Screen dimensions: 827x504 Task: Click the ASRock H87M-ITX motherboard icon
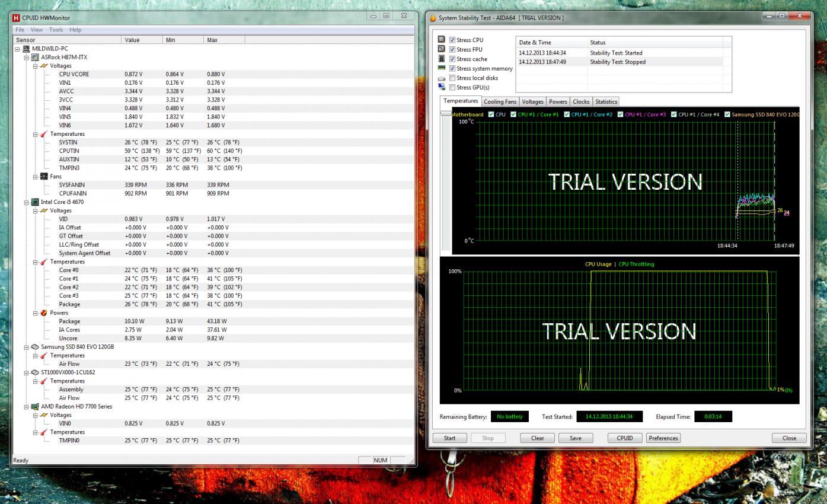pyautogui.click(x=35, y=57)
